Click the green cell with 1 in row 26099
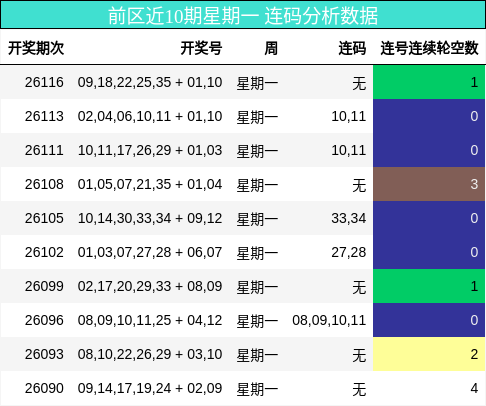Screen dimensions: 486x406 tap(429, 286)
